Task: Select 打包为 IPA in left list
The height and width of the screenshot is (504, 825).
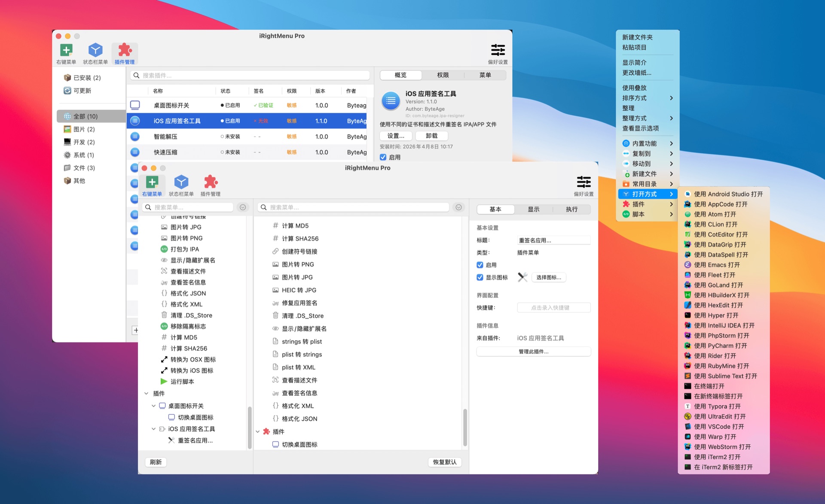Action: (180, 249)
